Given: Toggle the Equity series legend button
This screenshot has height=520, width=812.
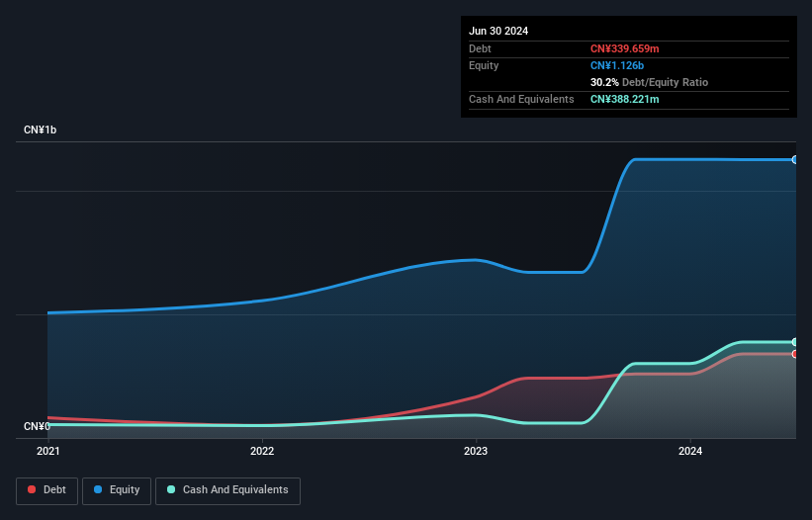Looking at the screenshot, I should coord(117,490).
